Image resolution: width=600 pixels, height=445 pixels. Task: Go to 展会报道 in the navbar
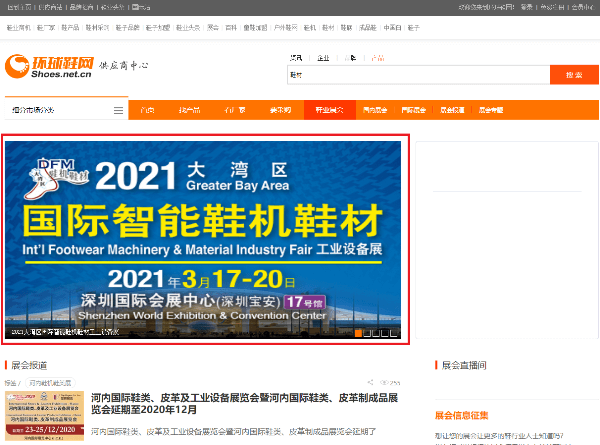point(452,110)
